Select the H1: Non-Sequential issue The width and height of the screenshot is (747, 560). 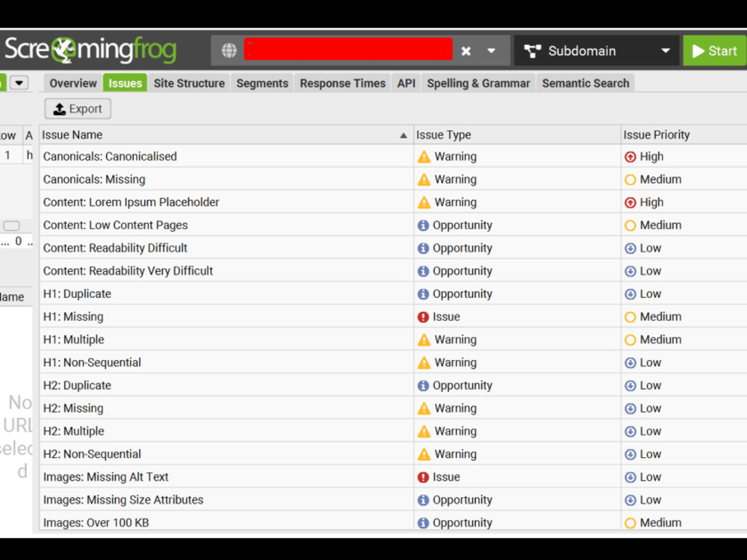pyautogui.click(x=393, y=362)
